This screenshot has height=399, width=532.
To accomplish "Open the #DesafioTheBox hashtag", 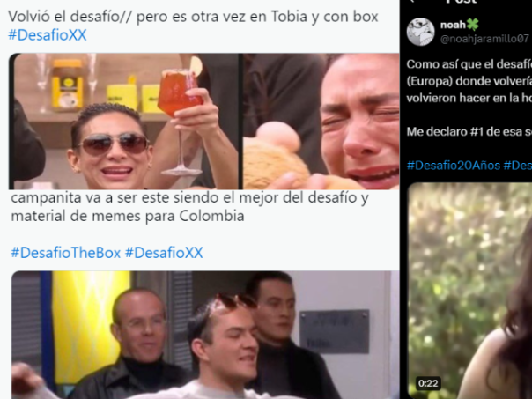I will coord(66,253).
